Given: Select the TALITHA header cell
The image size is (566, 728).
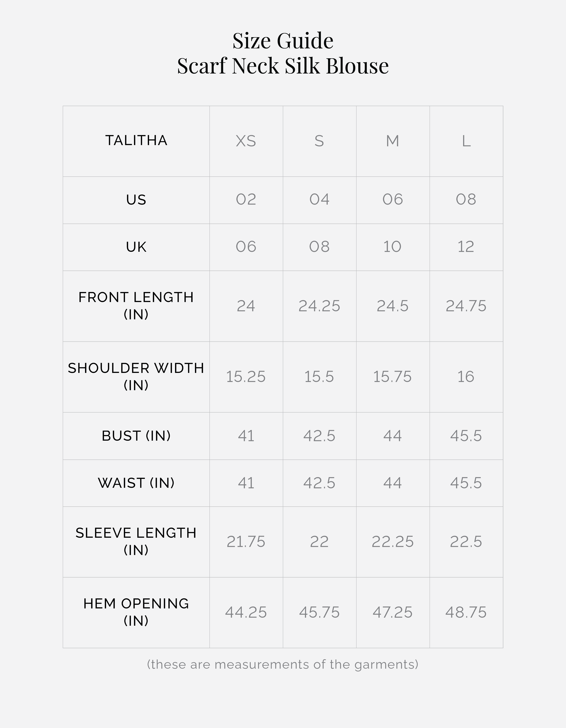Looking at the screenshot, I should point(136,140).
